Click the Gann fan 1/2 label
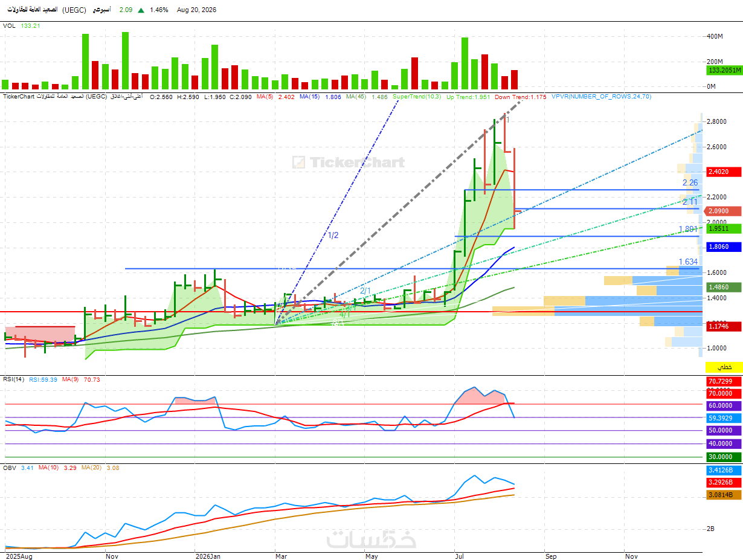The height and width of the screenshot is (560, 743). 333,235
